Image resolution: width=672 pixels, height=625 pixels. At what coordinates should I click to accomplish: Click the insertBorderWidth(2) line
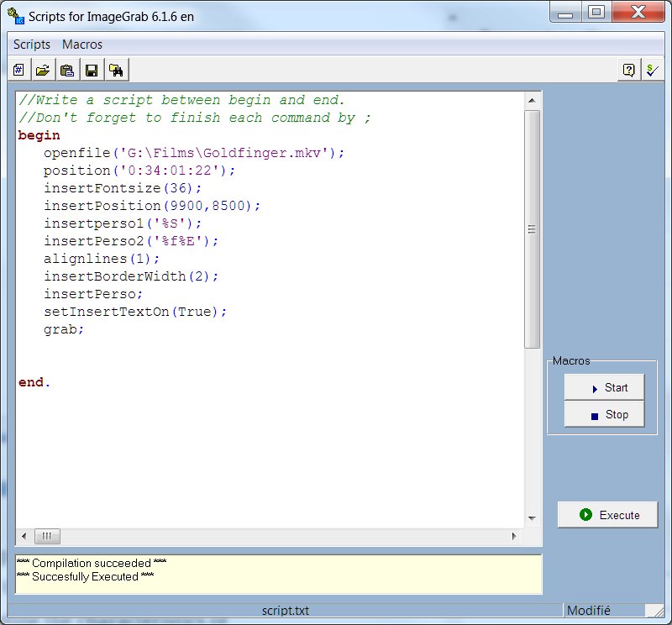[x=131, y=276]
